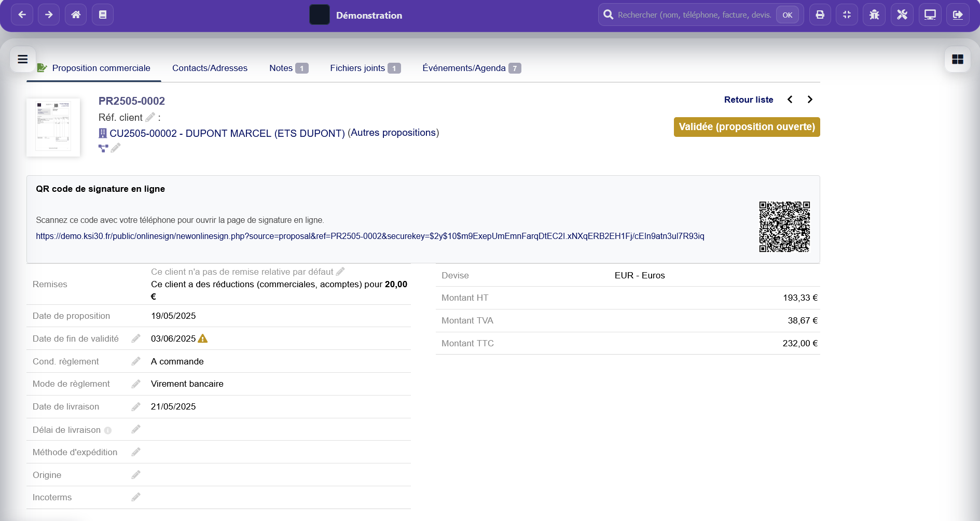Open the online signature URL link
Image resolution: width=980 pixels, height=521 pixels.
(370, 236)
